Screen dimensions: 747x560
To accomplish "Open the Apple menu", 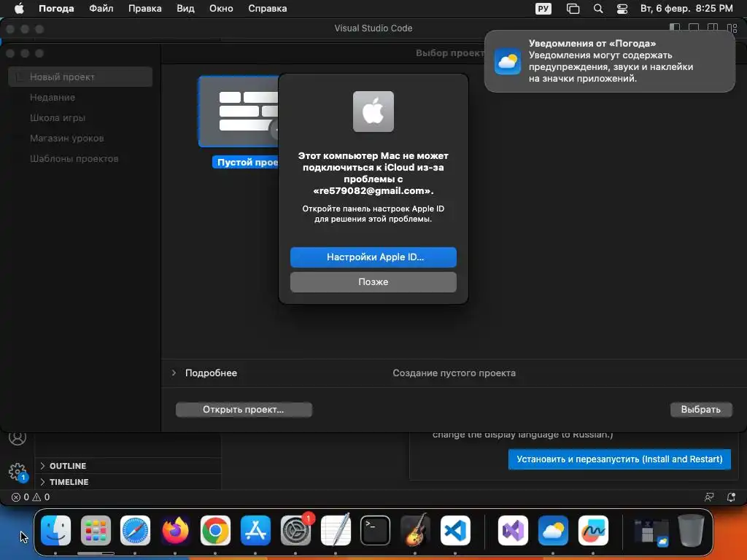I will tap(18, 9).
